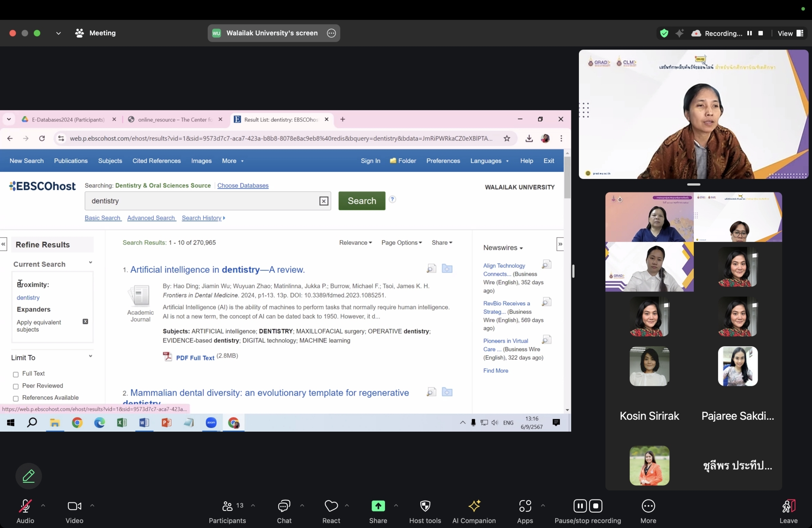Image resolution: width=812 pixels, height=528 pixels.
Task: Unmute using the Audio microphone icon
Action: pos(25,506)
